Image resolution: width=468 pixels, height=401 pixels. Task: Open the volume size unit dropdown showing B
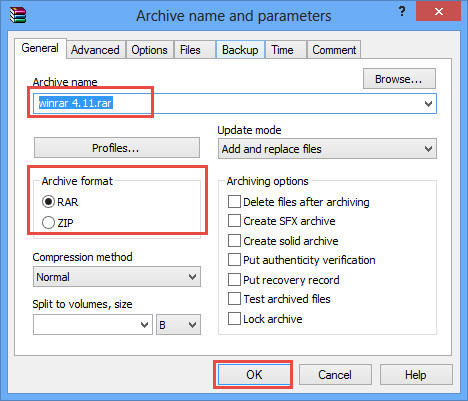coord(178,325)
